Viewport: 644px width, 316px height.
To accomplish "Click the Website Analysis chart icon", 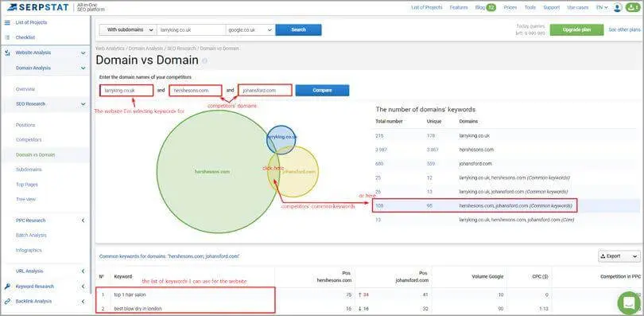I will point(7,53).
